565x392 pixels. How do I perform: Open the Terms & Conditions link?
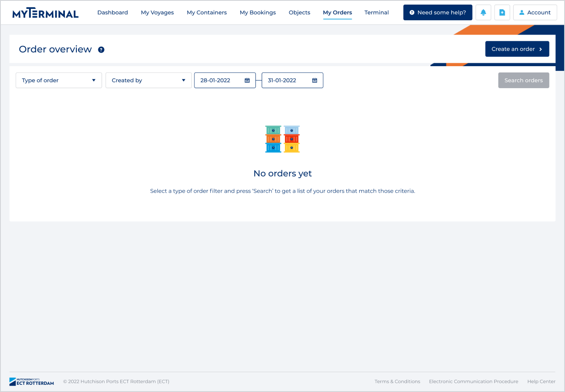point(397,381)
